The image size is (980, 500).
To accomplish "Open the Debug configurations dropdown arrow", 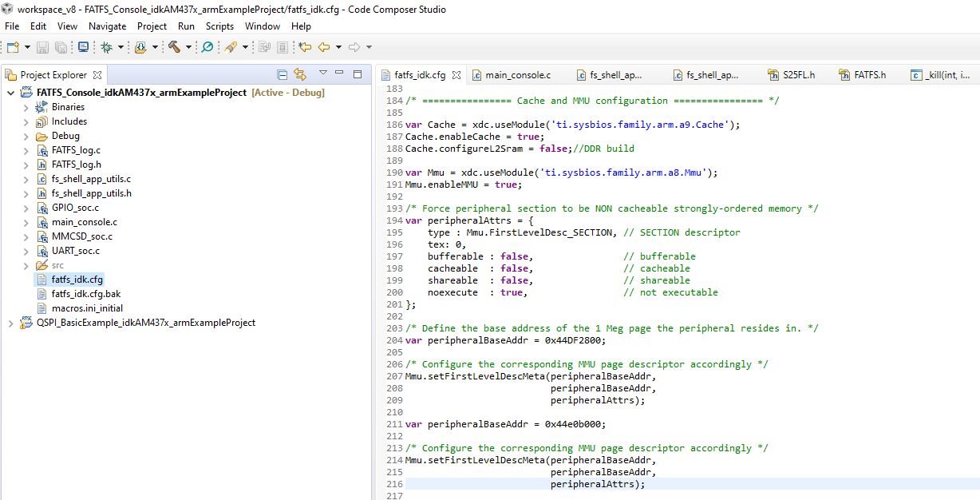I will (121, 47).
